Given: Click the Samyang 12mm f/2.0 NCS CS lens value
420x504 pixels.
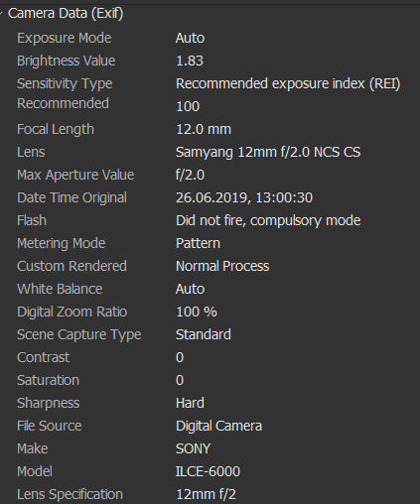Looking at the screenshot, I should click(268, 152).
